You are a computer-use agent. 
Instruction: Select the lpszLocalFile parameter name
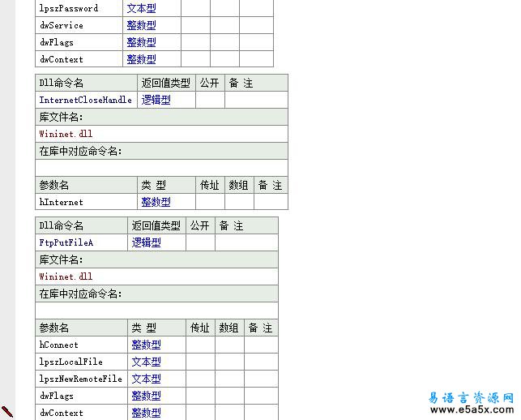coord(70,362)
